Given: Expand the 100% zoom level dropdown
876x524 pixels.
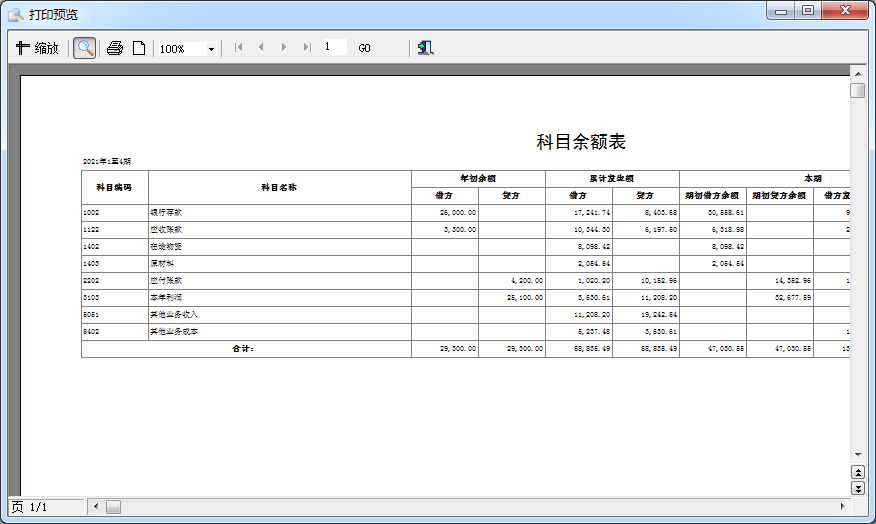Looking at the screenshot, I should (211, 49).
